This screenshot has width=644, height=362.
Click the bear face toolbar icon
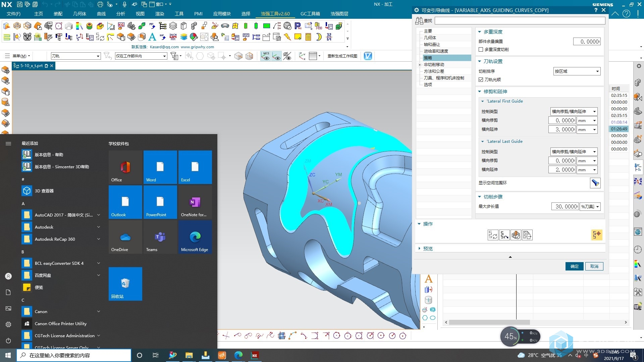[x=28, y=37]
